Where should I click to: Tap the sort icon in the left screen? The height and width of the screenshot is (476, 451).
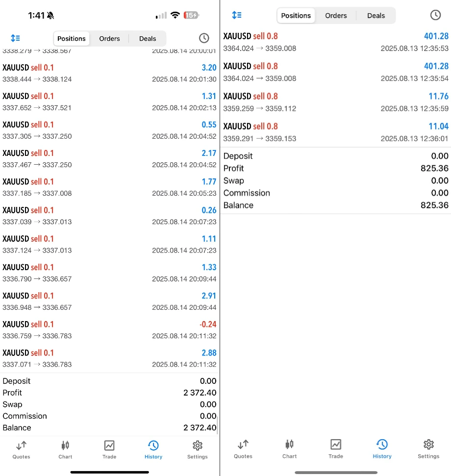tap(15, 38)
